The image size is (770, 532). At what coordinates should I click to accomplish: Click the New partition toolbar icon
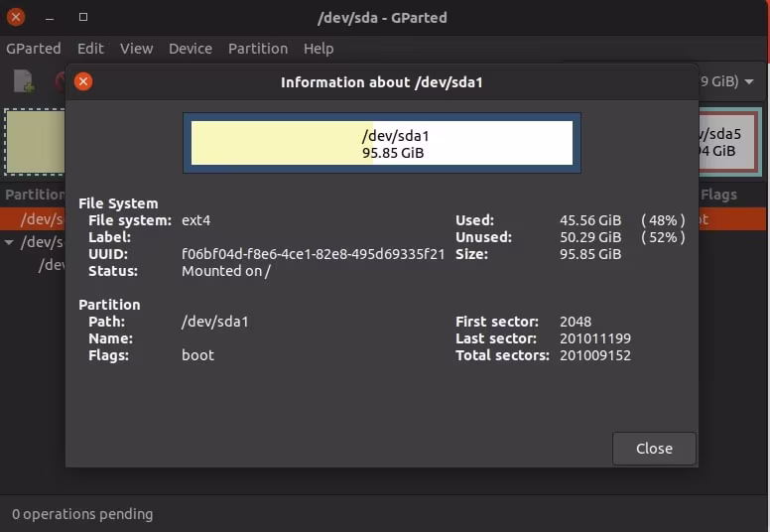pos(24,82)
